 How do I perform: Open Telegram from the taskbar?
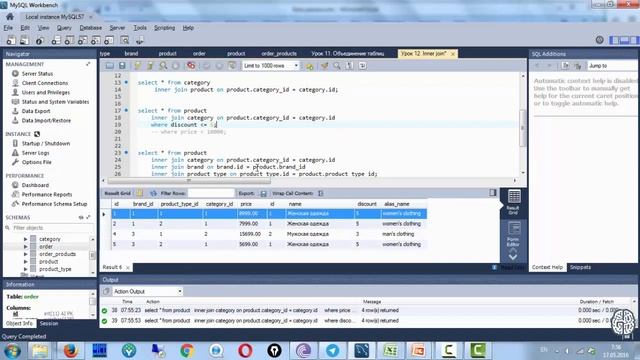point(332,351)
